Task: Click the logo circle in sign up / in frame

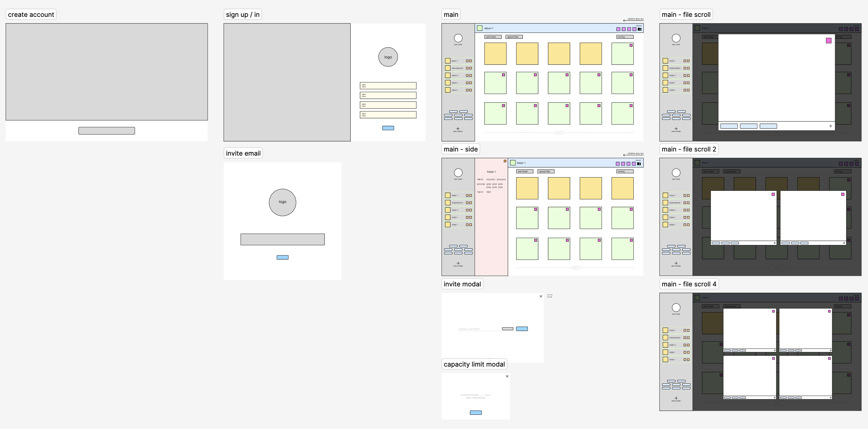Action: point(388,57)
